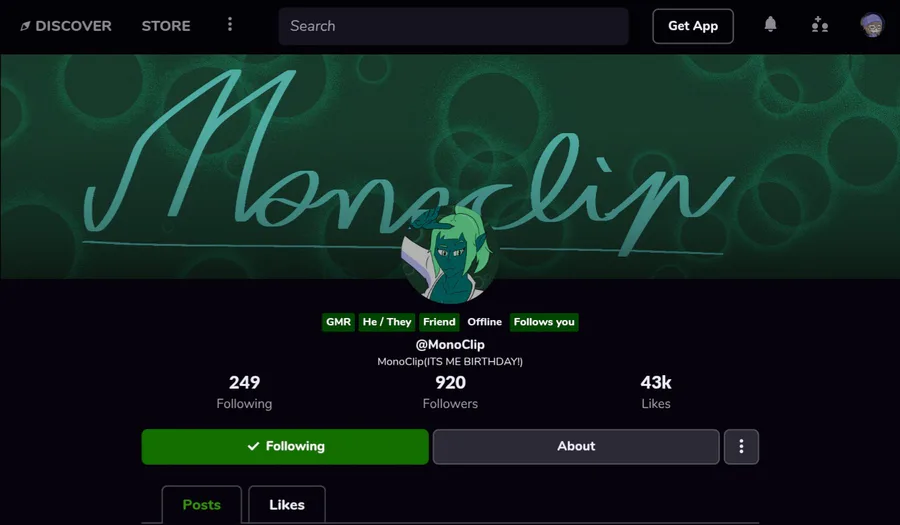Open the notifications bell icon
The height and width of the screenshot is (525, 900).
pyautogui.click(x=770, y=25)
